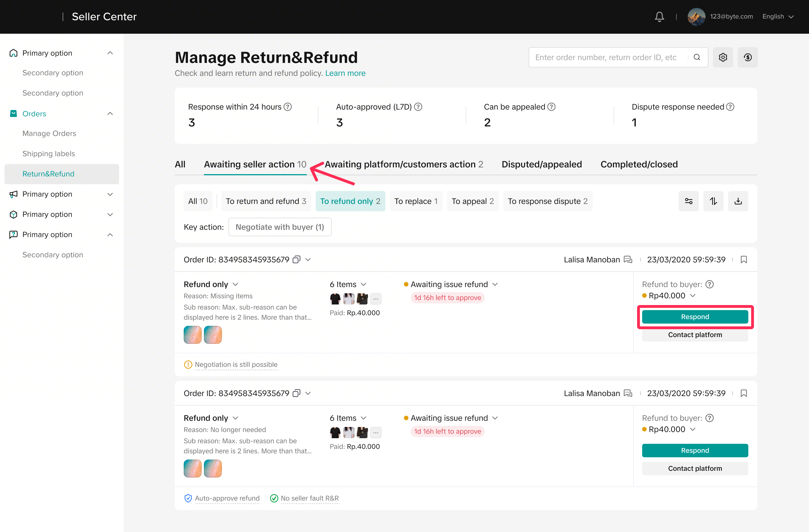The height and width of the screenshot is (532, 809).
Task: Show more item thumbnails in Missing items order
Action: (376, 299)
